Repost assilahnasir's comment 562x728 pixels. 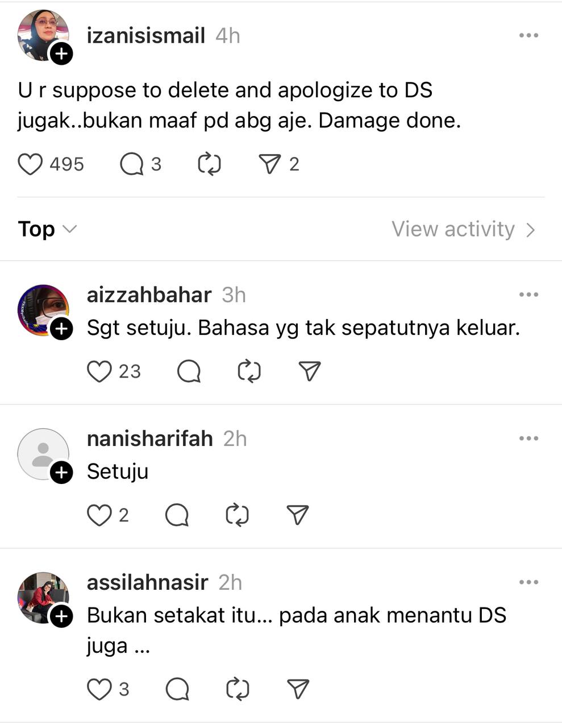(238, 689)
